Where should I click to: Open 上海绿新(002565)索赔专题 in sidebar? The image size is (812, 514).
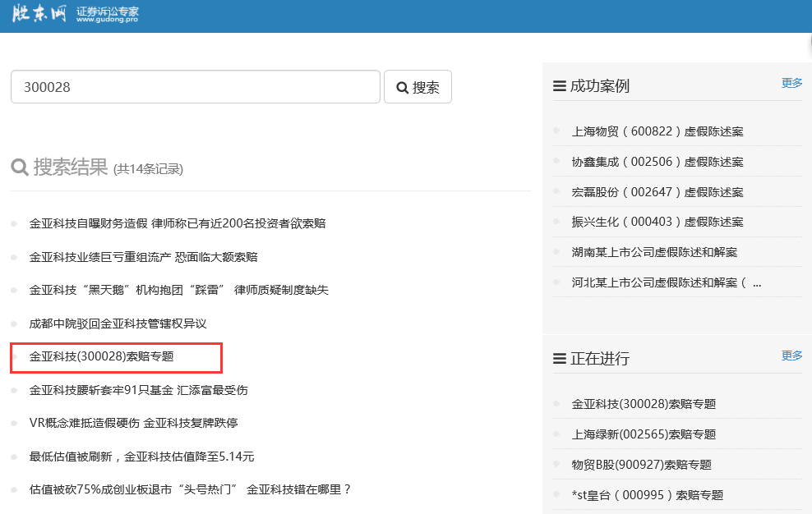644,434
